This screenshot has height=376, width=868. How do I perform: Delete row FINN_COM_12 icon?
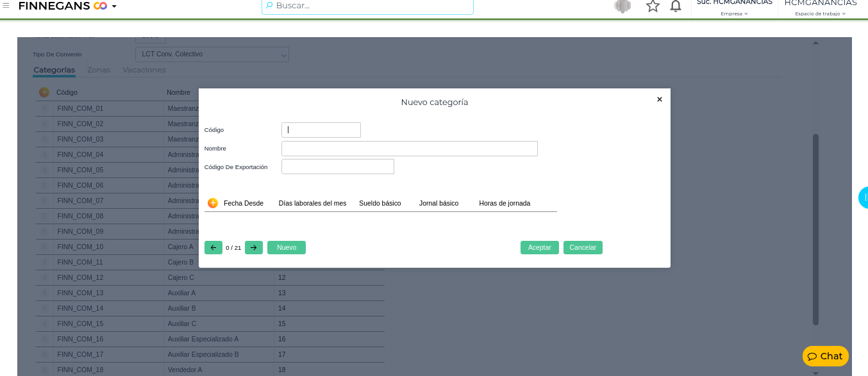[x=44, y=277]
